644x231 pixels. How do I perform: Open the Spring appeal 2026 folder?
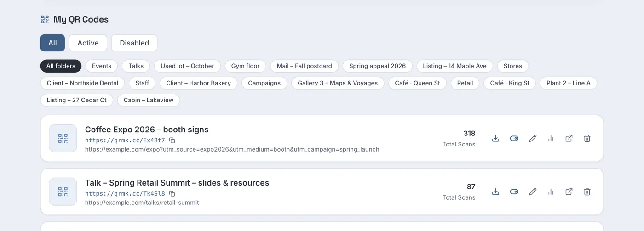click(378, 66)
